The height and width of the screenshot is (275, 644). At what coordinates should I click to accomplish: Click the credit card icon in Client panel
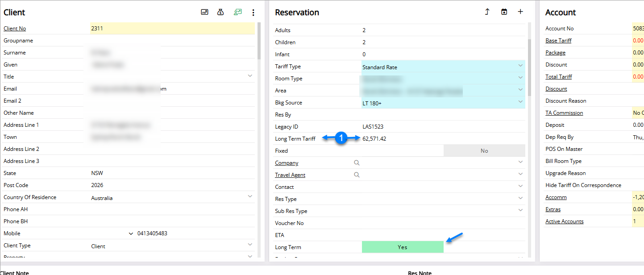pyautogui.click(x=205, y=12)
